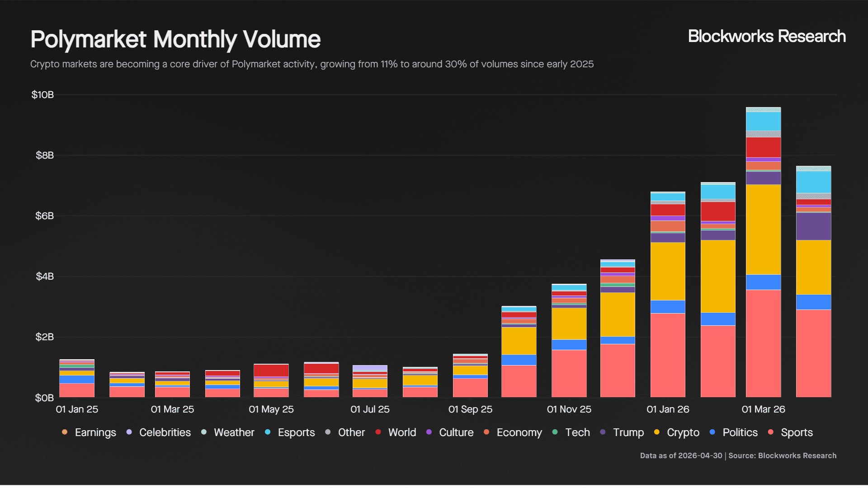
Task: Select the Sports segment of the last bar
Action: (x=813, y=353)
